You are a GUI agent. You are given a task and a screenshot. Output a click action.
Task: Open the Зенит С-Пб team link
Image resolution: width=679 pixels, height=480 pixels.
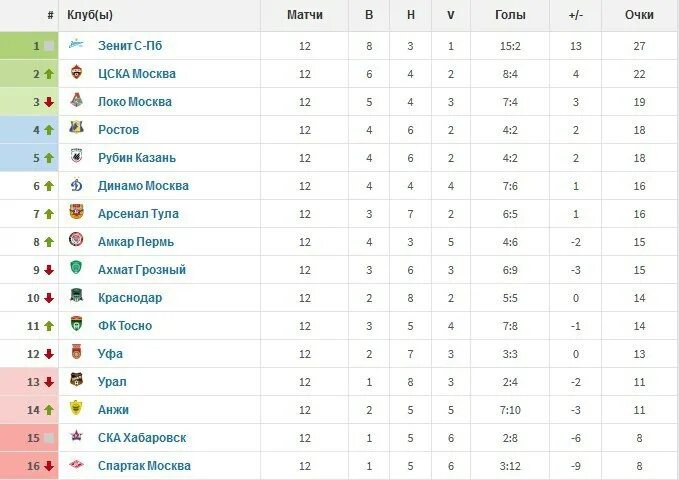click(130, 45)
